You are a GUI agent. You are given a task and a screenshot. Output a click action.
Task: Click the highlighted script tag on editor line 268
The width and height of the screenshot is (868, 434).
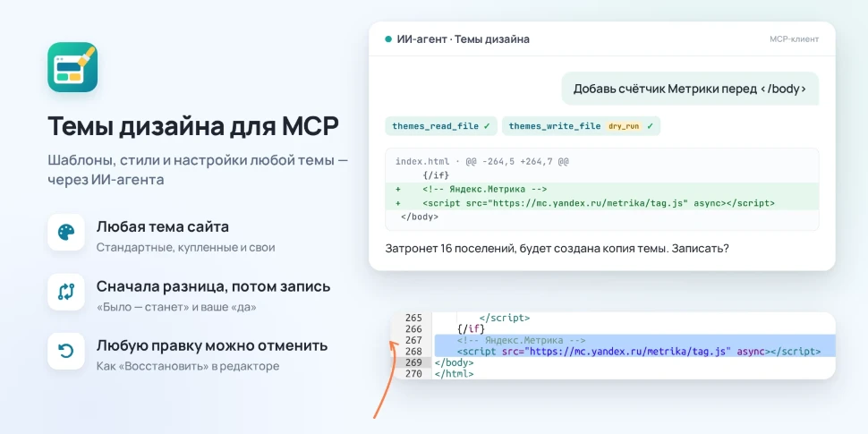click(x=639, y=352)
